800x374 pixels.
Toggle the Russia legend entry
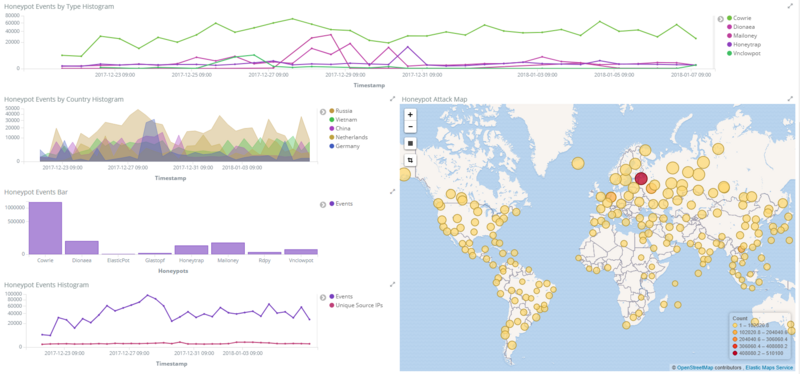pos(341,111)
